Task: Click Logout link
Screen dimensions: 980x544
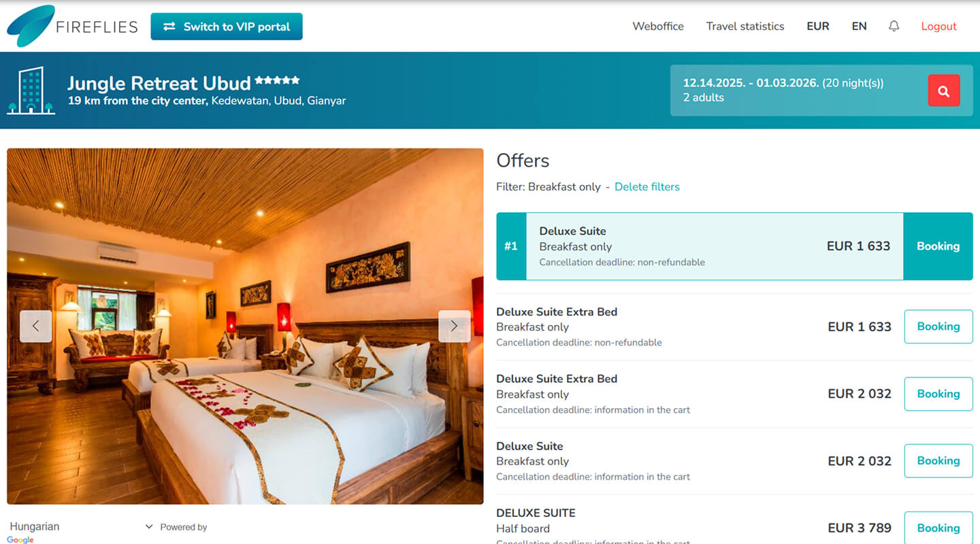Action: (939, 27)
